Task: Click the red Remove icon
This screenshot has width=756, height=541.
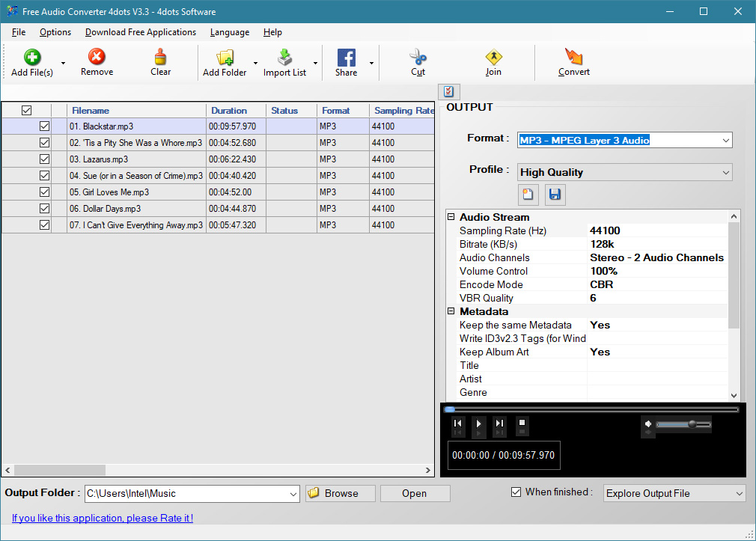Action: point(97,58)
